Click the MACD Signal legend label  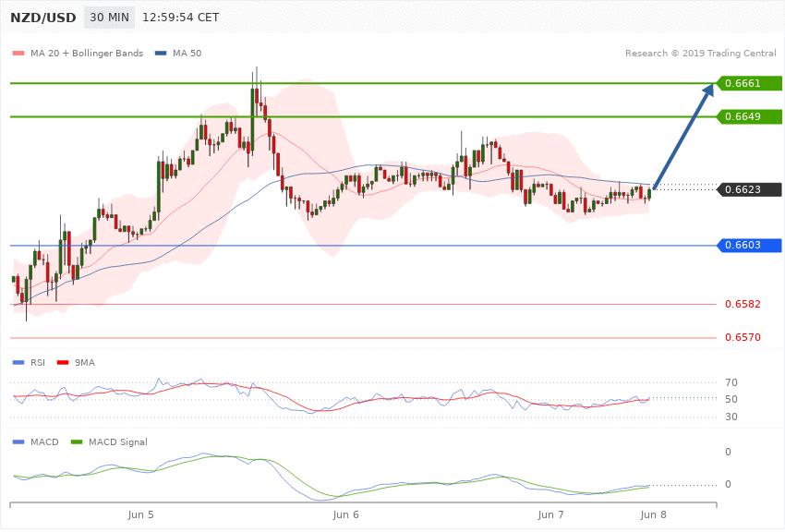(x=118, y=441)
